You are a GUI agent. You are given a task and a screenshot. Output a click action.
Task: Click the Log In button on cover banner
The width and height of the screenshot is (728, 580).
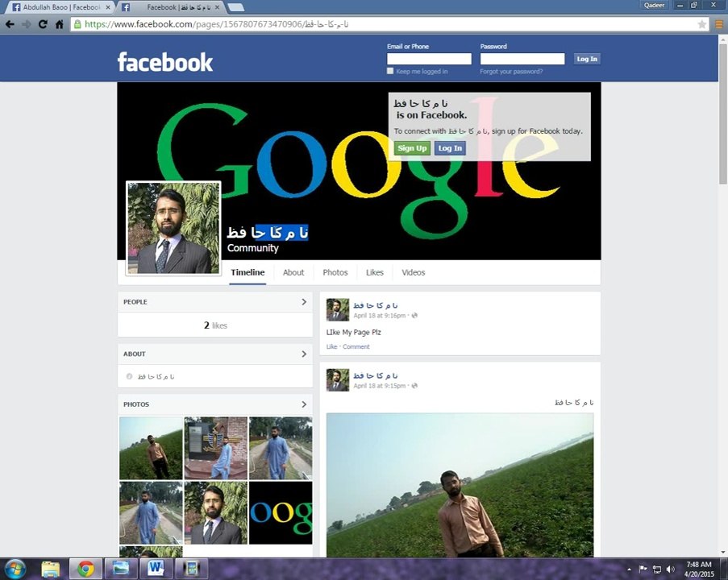pyautogui.click(x=450, y=148)
